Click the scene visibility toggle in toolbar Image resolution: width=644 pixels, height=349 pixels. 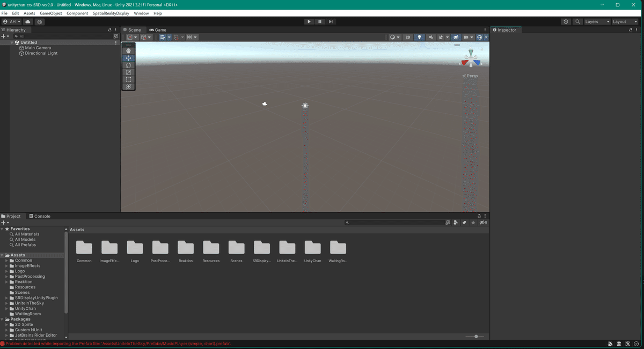tap(456, 37)
